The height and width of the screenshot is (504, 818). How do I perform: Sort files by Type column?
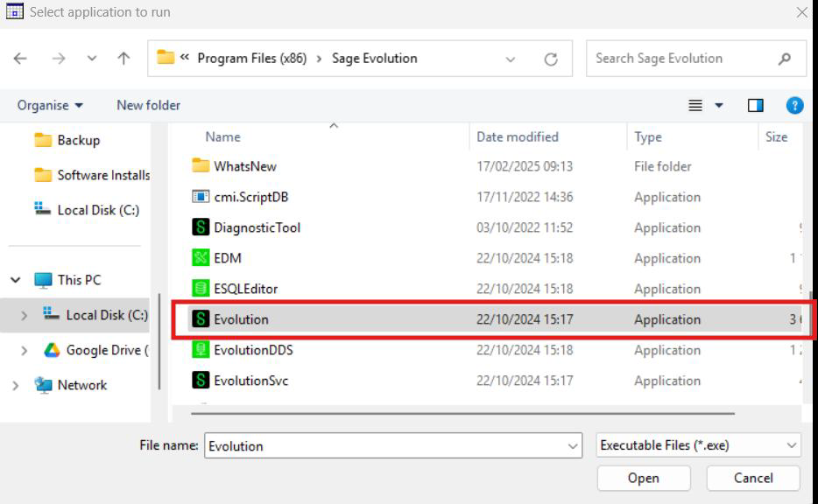point(648,136)
